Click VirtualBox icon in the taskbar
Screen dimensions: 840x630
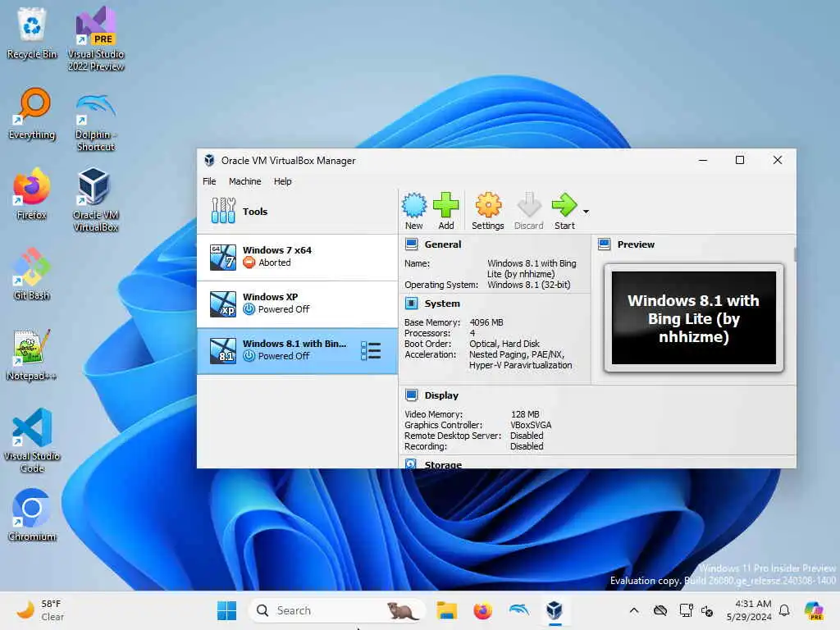pyautogui.click(x=555, y=610)
